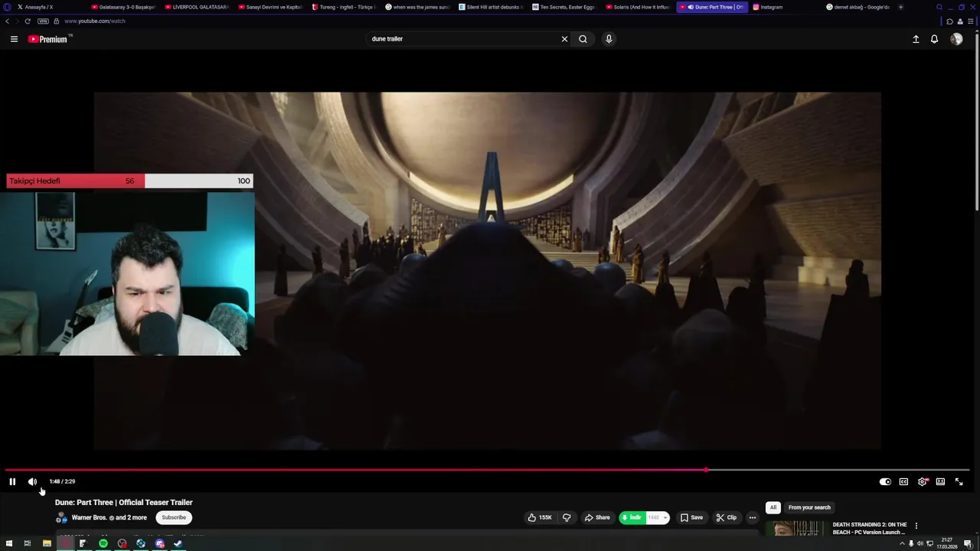Switch to LIVERPOOL GALATASARAY tab
980x551 pixels.
click(196, 7)
